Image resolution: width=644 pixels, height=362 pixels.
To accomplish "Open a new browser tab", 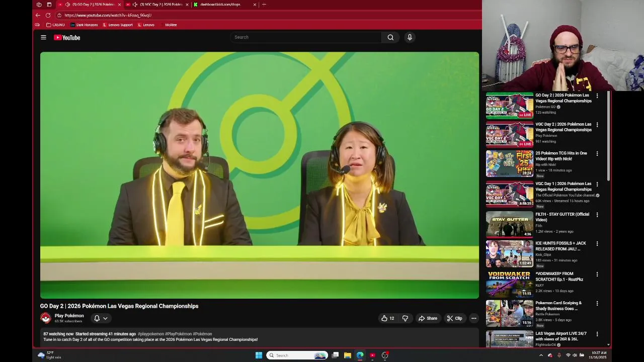I will (x=264, y=5).
